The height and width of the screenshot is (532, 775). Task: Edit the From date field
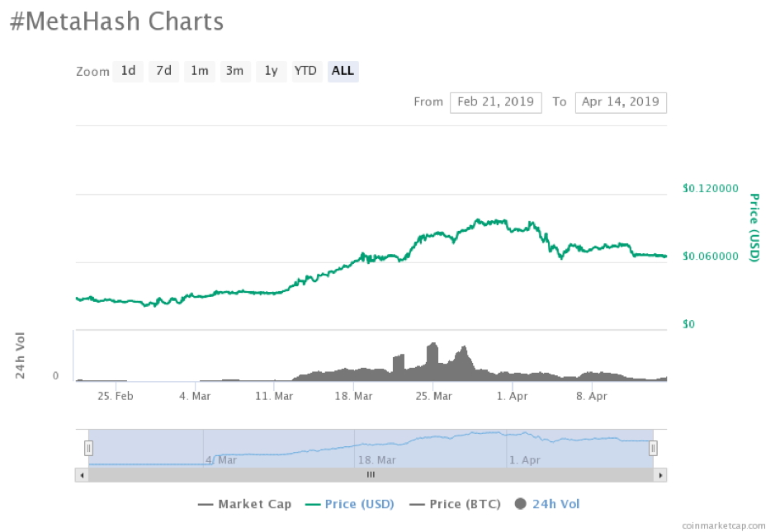pos(496,102)
